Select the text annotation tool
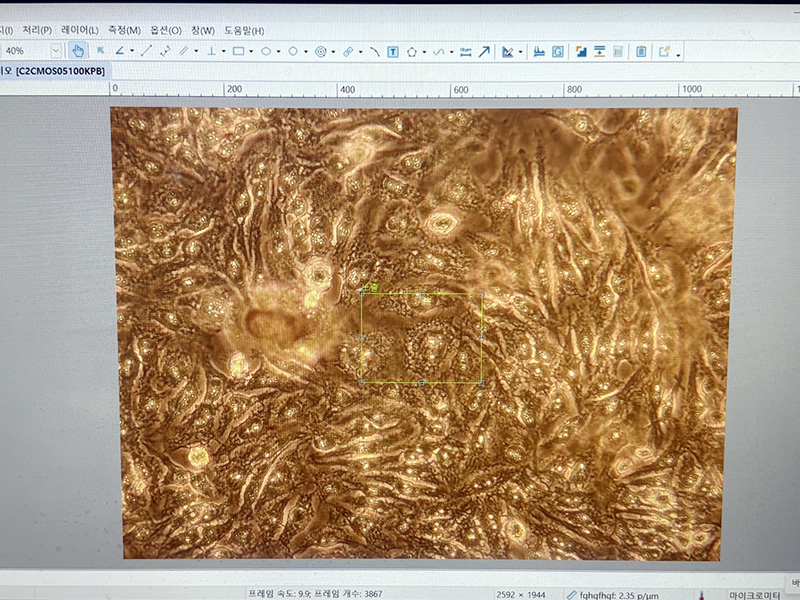The image size is (800, 600). tap(393, 51)
